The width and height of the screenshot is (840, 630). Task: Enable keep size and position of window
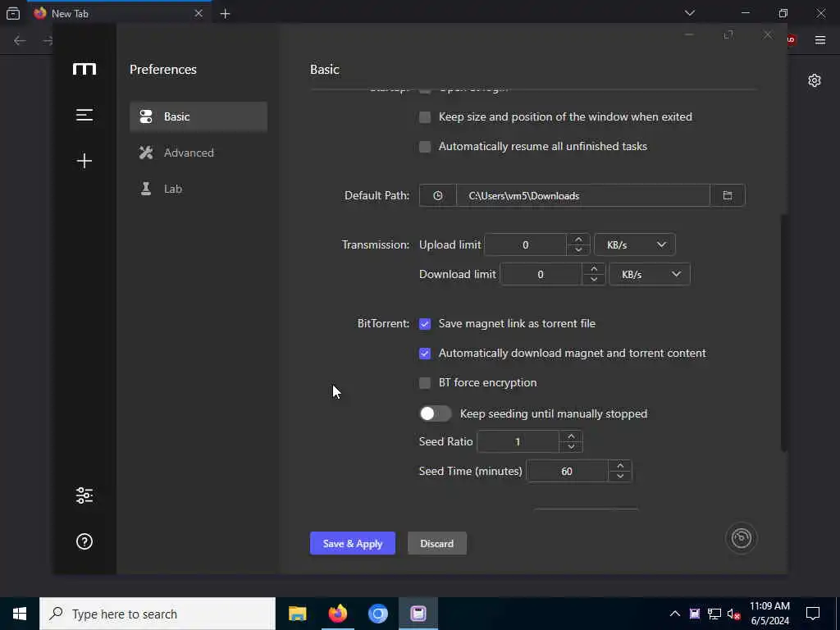coord(425,116)
